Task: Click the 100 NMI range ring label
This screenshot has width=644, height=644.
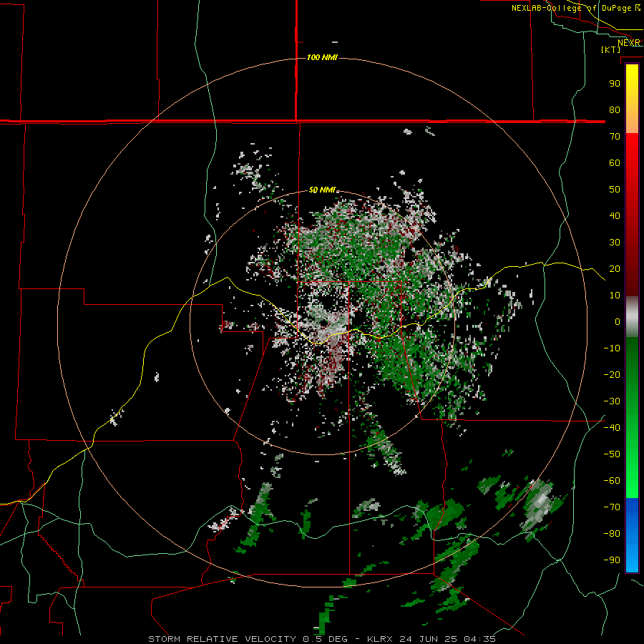Action: (x=322, y=57)
